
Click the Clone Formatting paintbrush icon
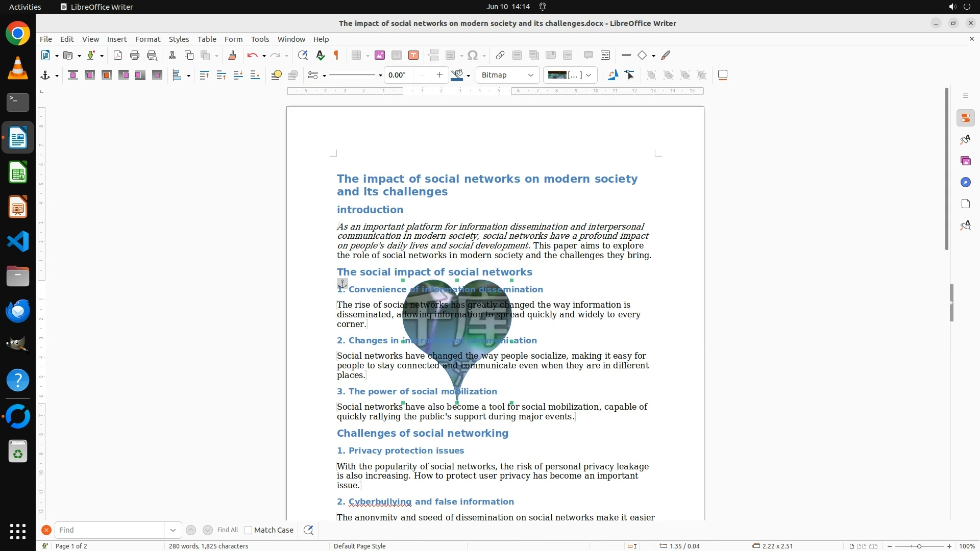point(232,55)
